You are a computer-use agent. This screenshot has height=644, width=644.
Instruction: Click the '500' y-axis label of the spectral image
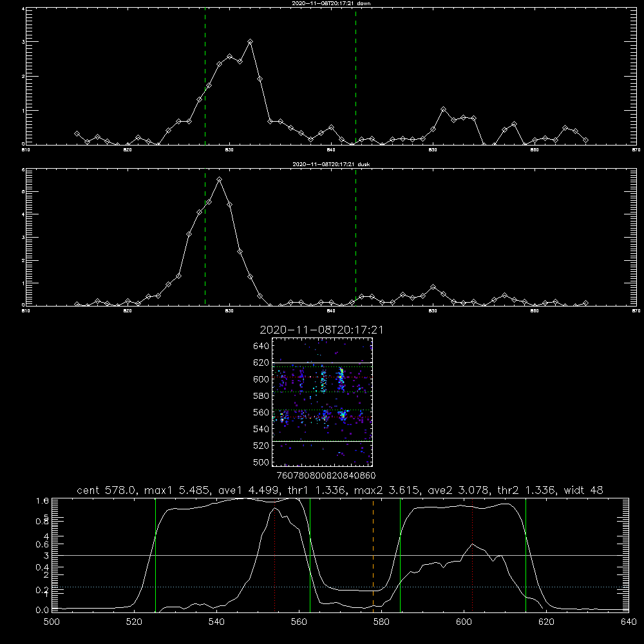(261, 462)
